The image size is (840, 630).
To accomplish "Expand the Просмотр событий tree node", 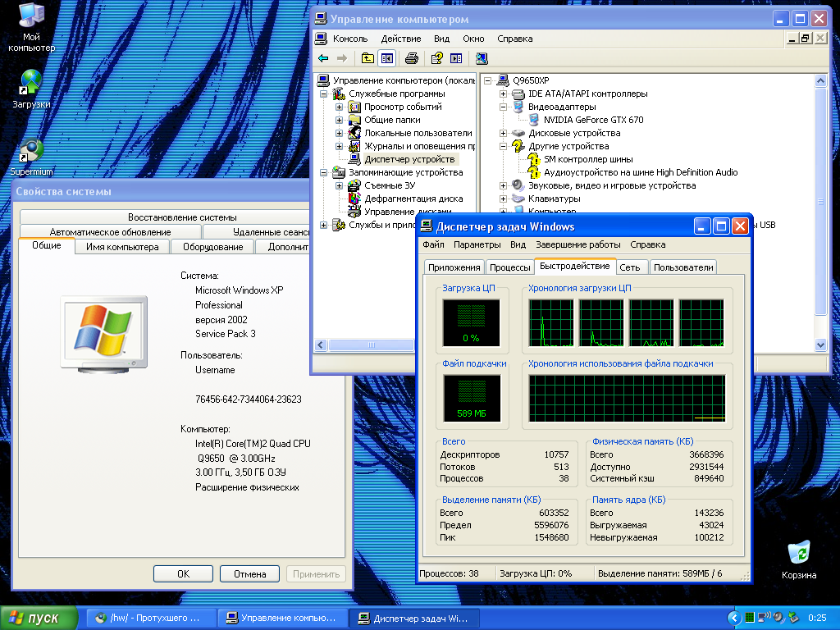I will [x=340, y=107].
